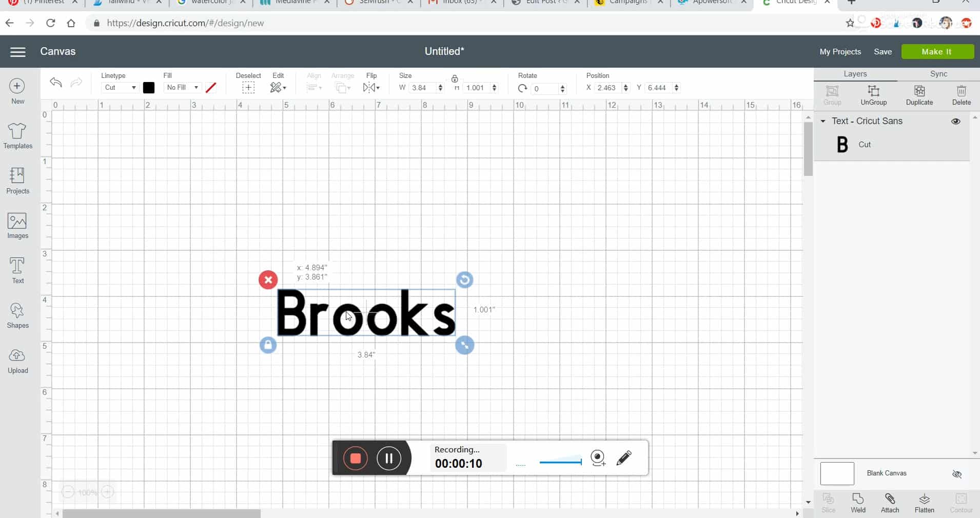The width and height of the screenshot is (980, 518).
Task: Attach the selected layers
Action: point(890,503)
